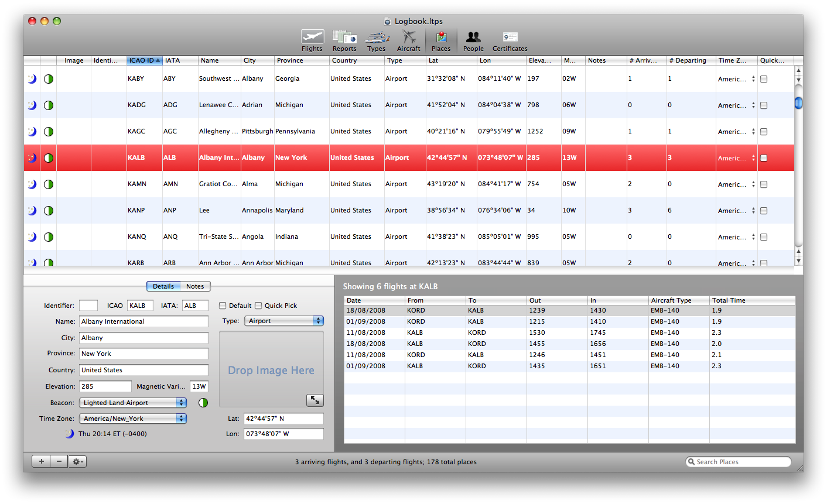Toggle Quick Pick checkbox for KANQ row
This screenshot has height=504, width=827.
tap(764, 237)
